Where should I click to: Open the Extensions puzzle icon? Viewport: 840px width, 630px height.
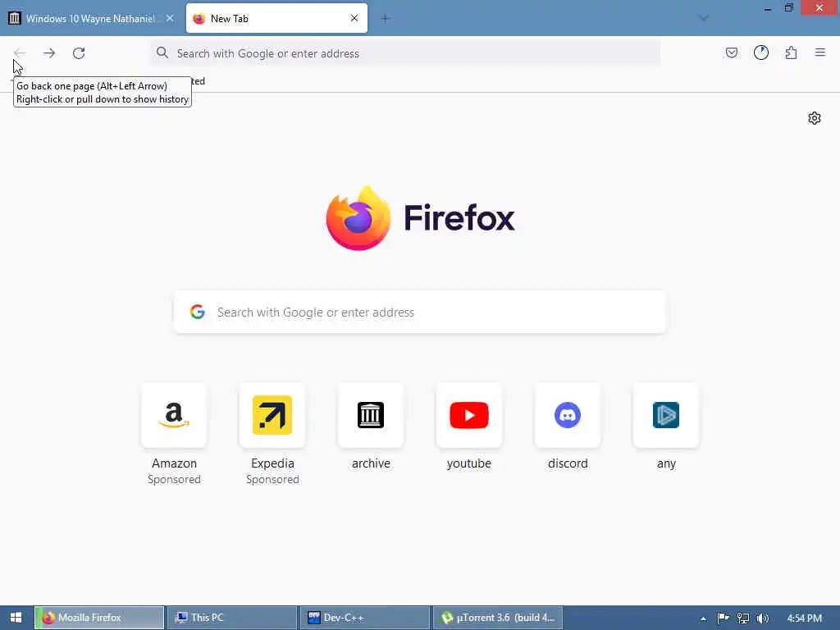791,52
